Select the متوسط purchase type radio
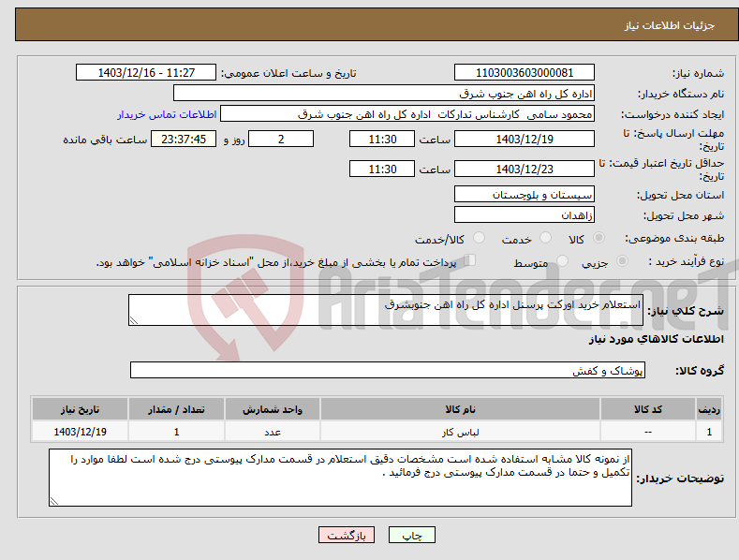The image size is (739, 560). coord(562,260)
